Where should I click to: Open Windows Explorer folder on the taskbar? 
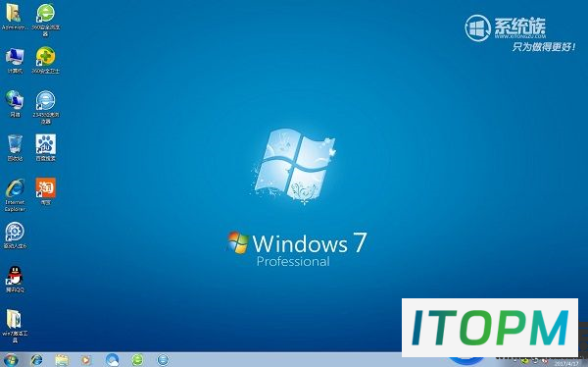coord(62,360)
